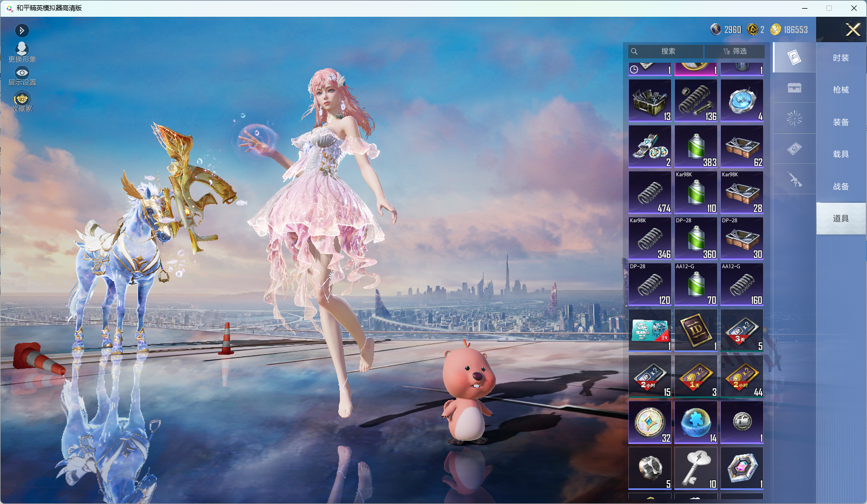The width and height of the screenshot is (867, 504).
Task: Switch to the 枪械 tab
Action: pos(840,90)
